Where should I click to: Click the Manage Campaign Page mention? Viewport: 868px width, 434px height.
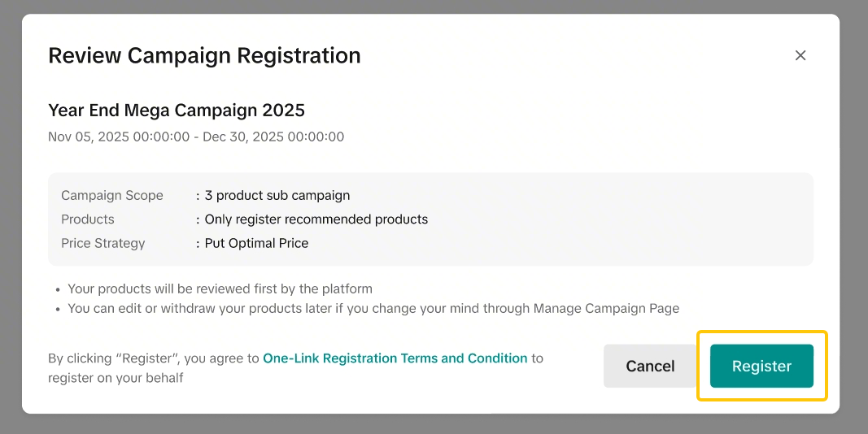click(606, 308)
